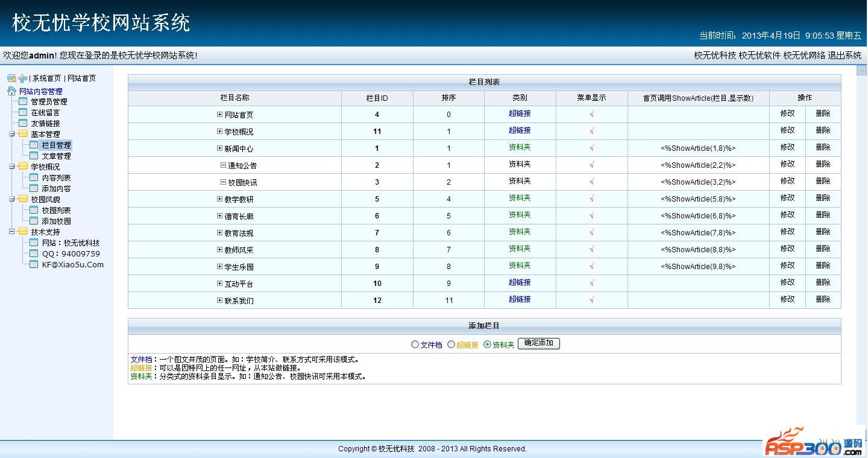Click the page icon beside 栏目管理
Viewport: 868px width, 458px height.
[34, 145]
